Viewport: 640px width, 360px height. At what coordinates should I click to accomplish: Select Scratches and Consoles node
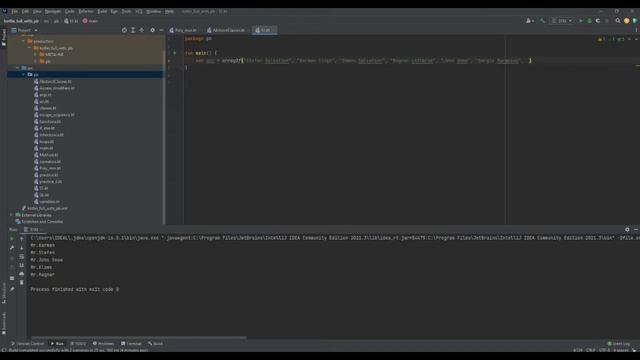pos(39,222)
